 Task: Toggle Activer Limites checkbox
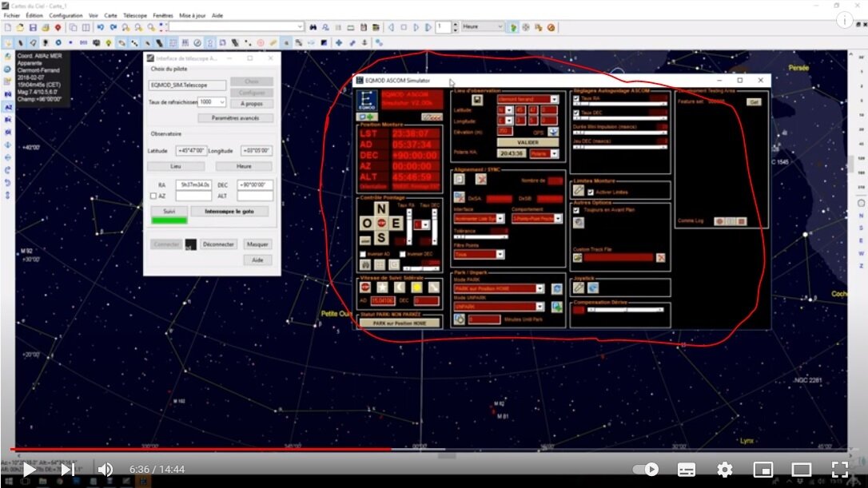[x=591, y=192]
